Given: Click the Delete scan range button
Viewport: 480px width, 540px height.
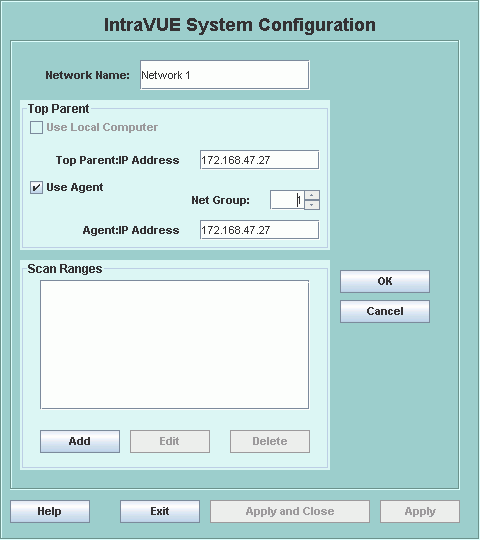Looking at the screenshot, I should [x=270, y=442].
